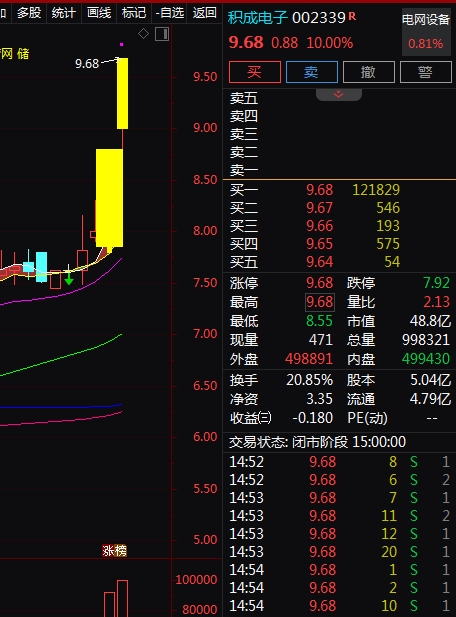The height and width of the screenshot is (617, 456).
Task: Click the 总量 value 998321
Action: [x=426, y=340]
